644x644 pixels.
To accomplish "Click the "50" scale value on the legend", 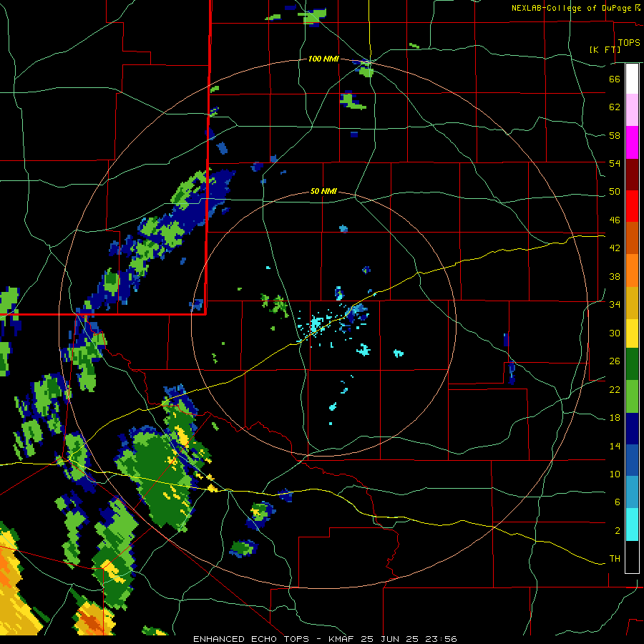I will (x=615, y=192).
